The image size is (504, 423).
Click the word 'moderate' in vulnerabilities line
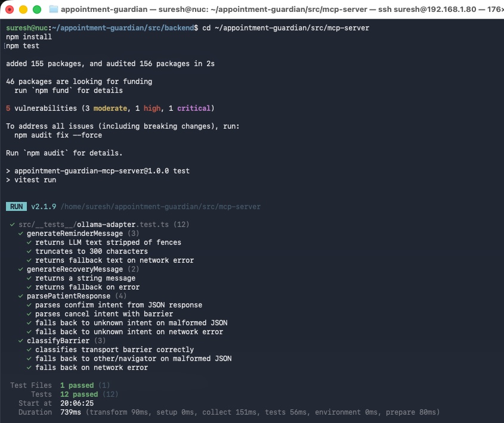point(110,108)
